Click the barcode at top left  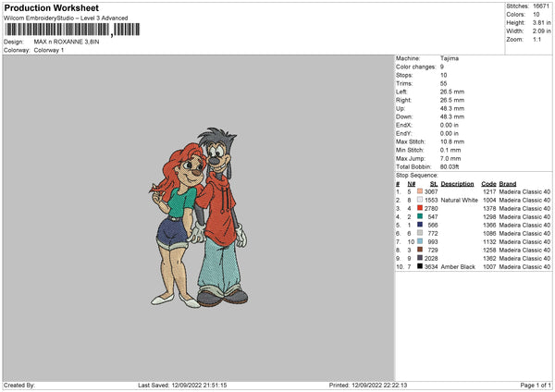[x=55, y=31]
